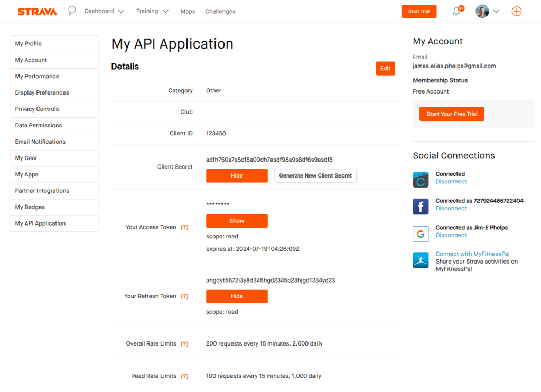Select My Gear in sidebar

54,158
